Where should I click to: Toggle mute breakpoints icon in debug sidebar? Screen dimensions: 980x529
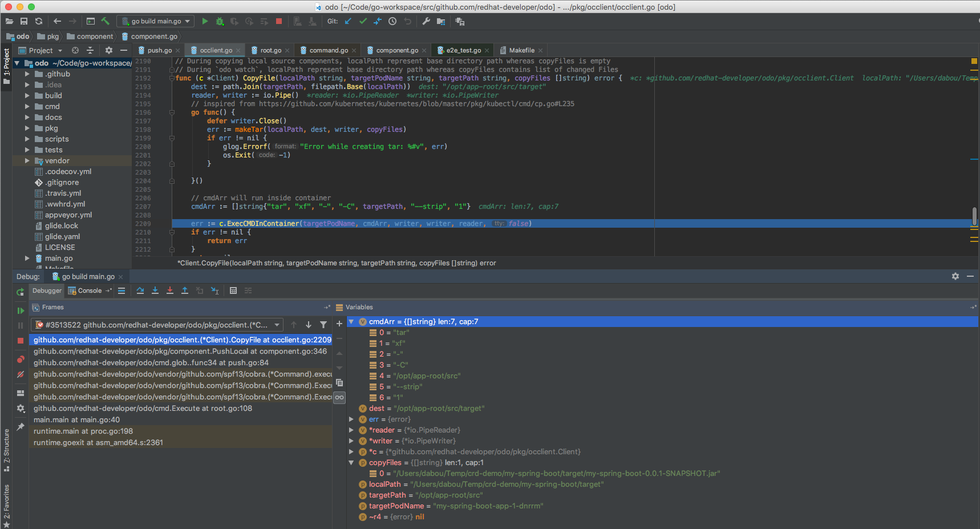[x=21, y=374]
